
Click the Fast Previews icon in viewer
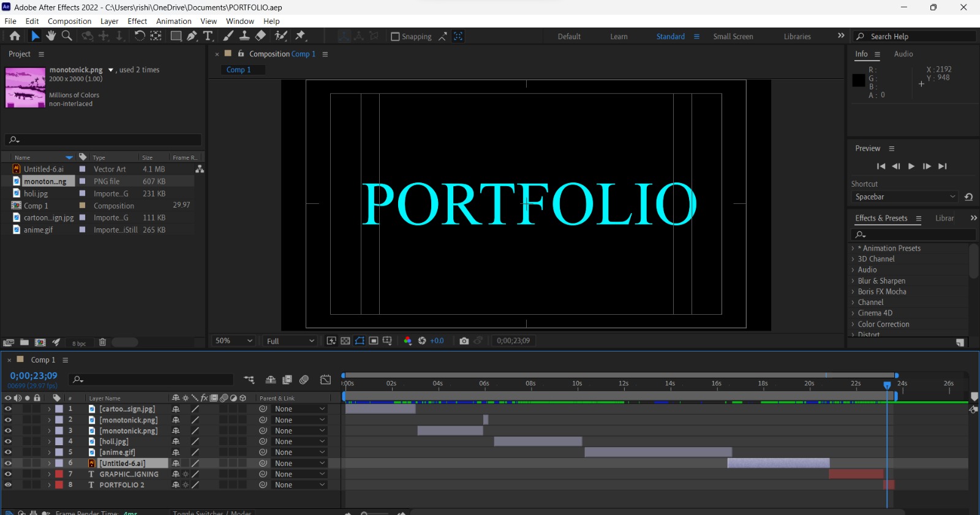click(x=331, y=341)
